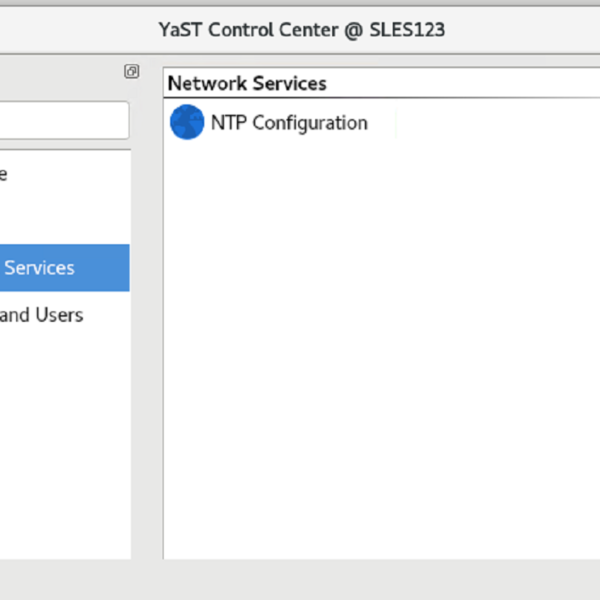Click blank row above Network Services category
Image resolution: width=600 pixels, height=600 pixels.
60,221
